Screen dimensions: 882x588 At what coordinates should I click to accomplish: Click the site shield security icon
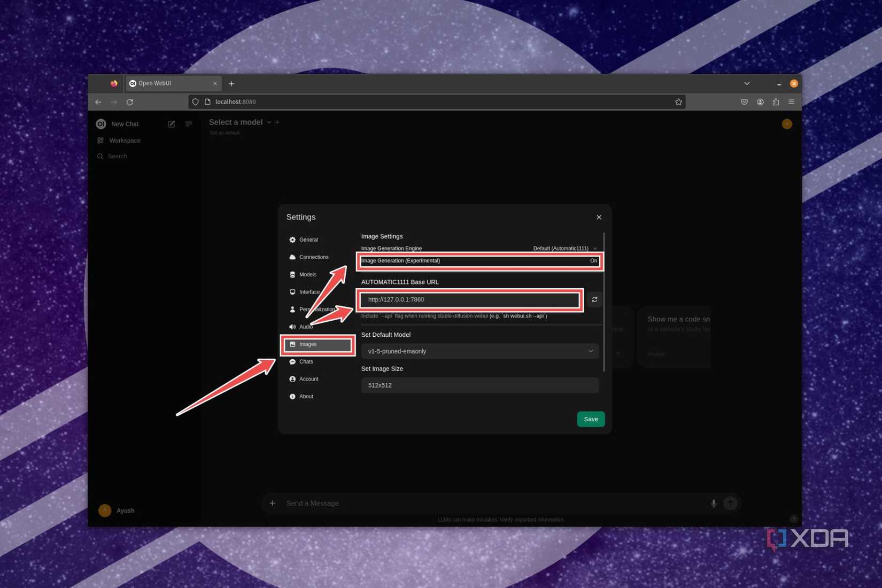point(196,102)
